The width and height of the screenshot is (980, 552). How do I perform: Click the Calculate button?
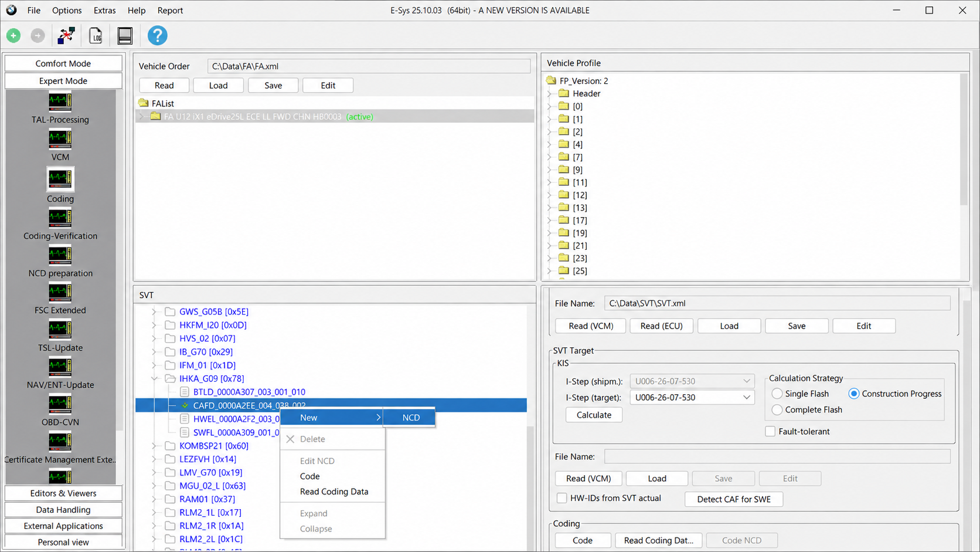tap(594, 415)
